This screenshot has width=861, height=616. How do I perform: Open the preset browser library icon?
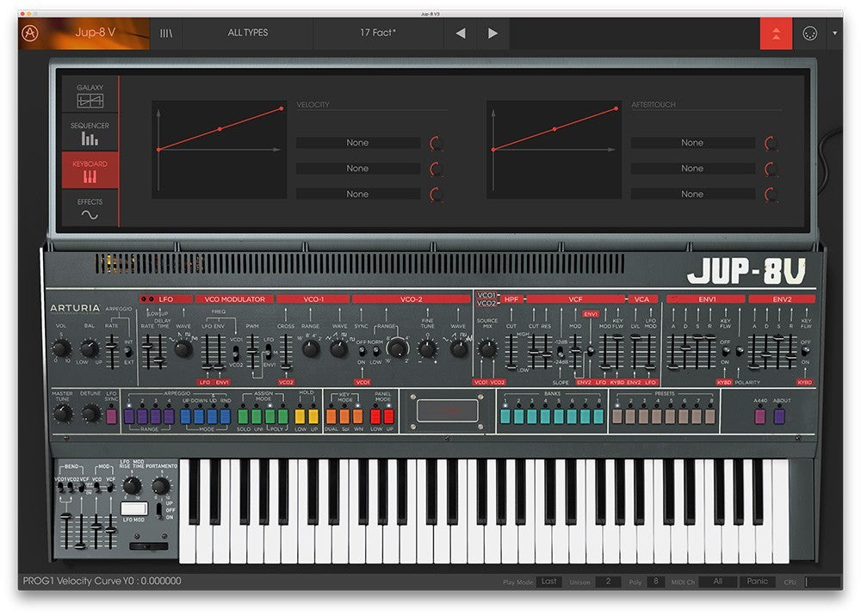pyautogui.click(x=166, y=34)
